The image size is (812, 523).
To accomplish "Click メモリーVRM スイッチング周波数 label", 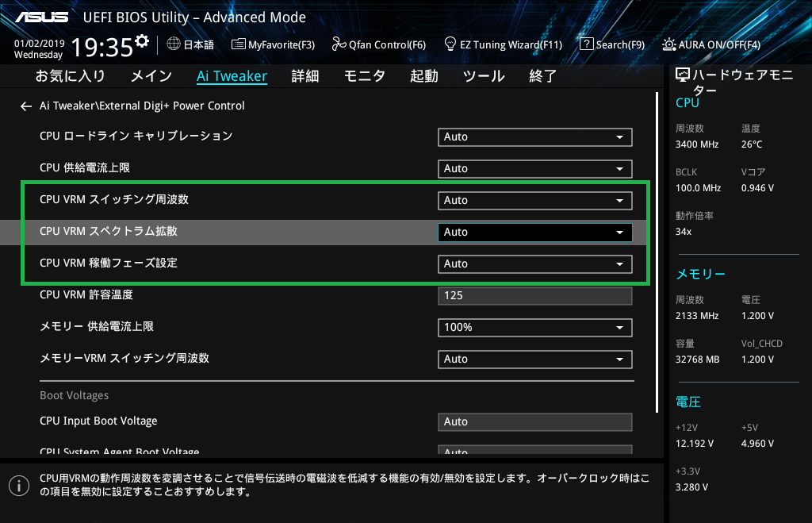I will point(124,358).
